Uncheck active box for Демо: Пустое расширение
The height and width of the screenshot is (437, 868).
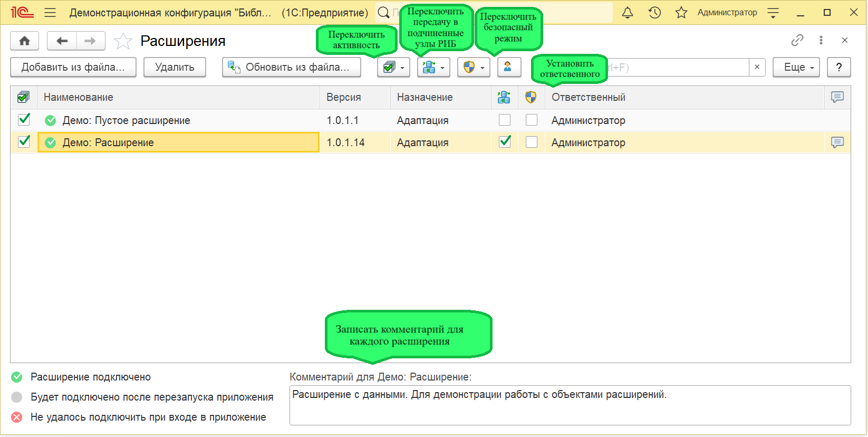pyautogui.click(x=24, y=120)
